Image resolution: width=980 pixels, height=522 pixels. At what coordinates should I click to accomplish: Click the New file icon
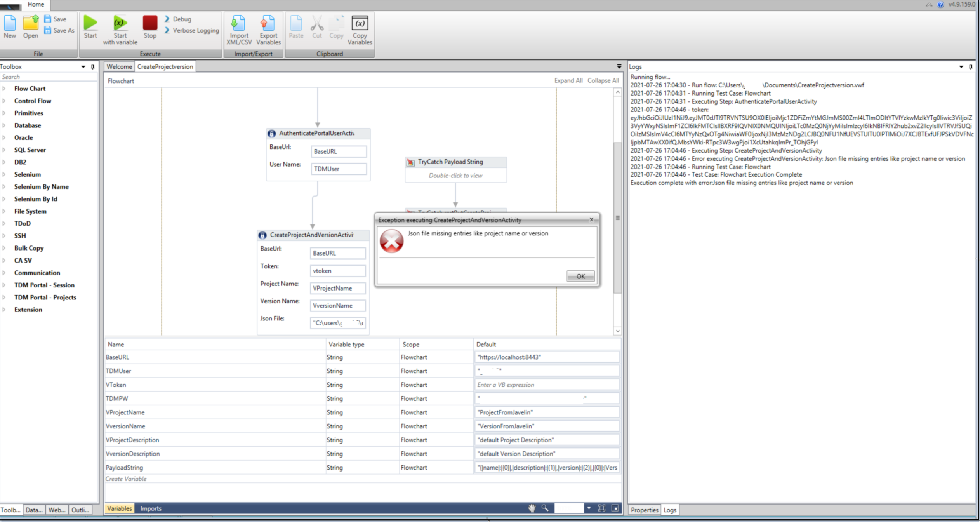coord(10,24)
